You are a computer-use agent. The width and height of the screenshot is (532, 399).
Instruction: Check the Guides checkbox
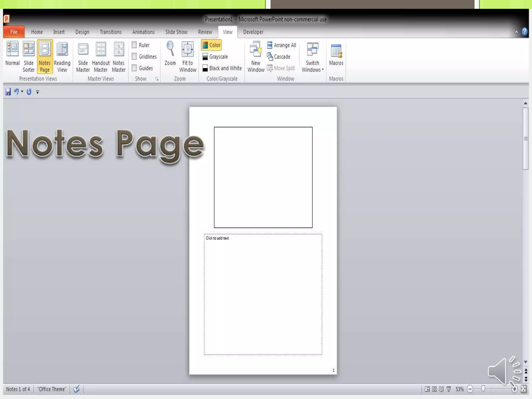(134, 68)
